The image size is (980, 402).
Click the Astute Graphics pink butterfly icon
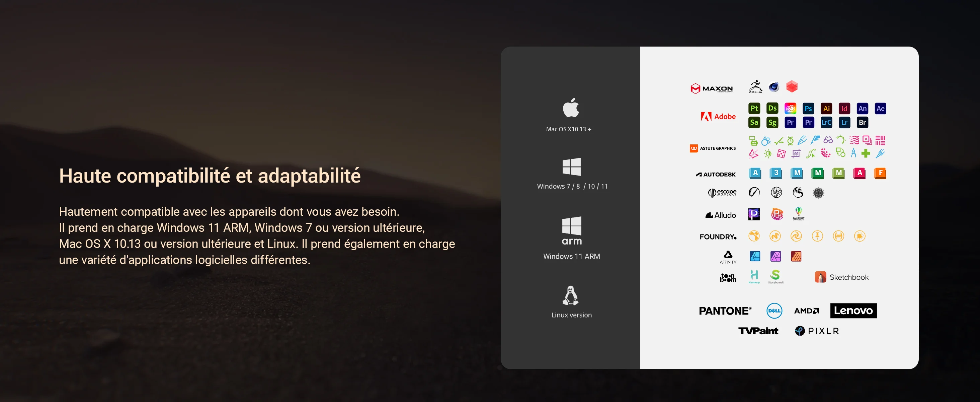pos(753,154)
